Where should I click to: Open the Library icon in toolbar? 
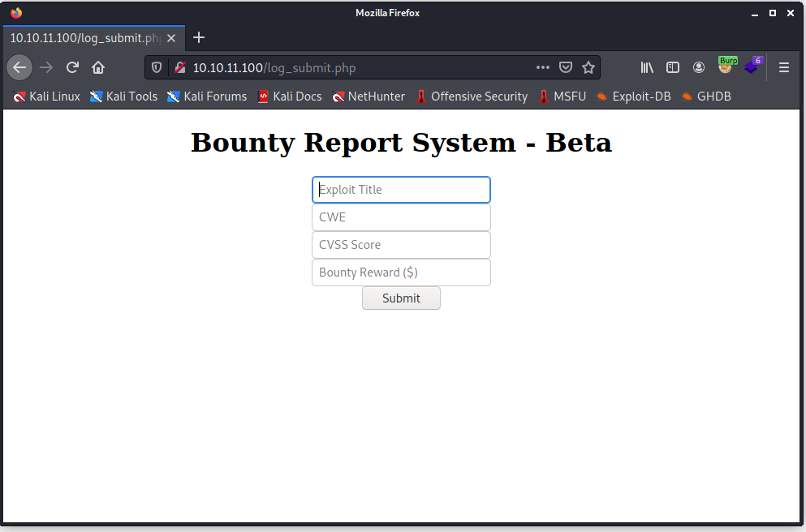coord(647,67)
